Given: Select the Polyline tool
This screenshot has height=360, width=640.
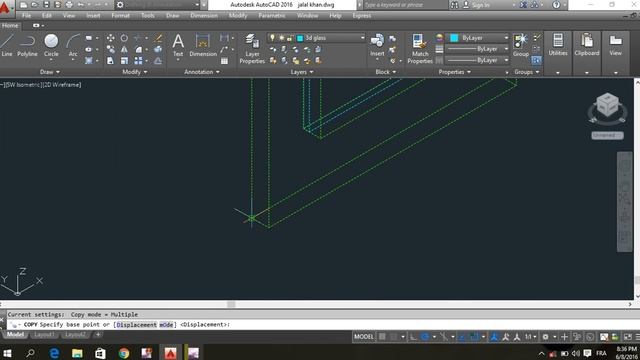Looking at the screenshot, I should tap(27, 45).
